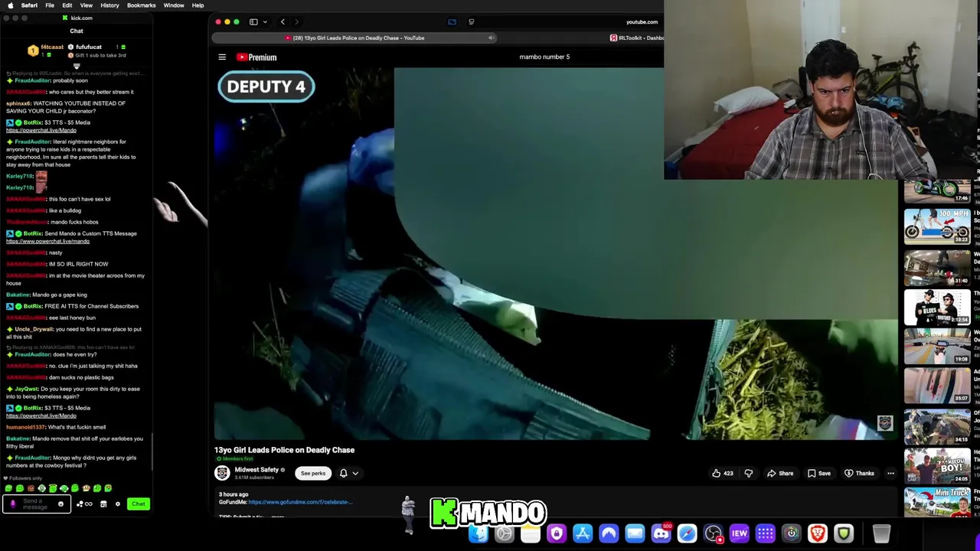This screenshot has width=980, height=551.
Task: Open the GoFundMe link in description
Action: (x=299, y=502)
